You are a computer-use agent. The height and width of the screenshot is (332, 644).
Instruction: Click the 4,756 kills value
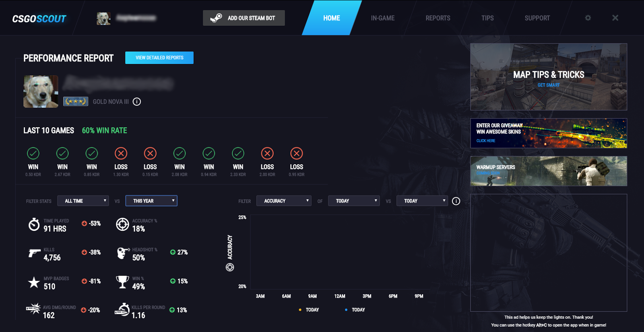tap(52, 258)
